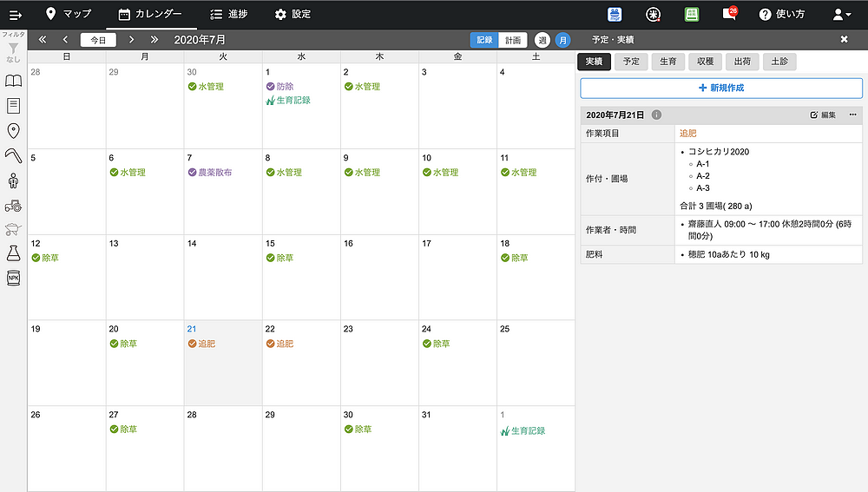Open the notifications chat icon with badge

(729, 14)
